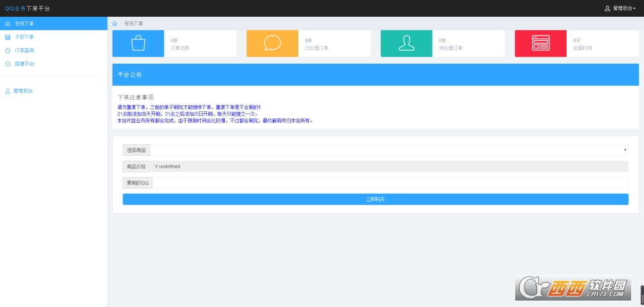Click the home icon in the breadcrumb
Screen dimensions: 644x307
(115, 23)
